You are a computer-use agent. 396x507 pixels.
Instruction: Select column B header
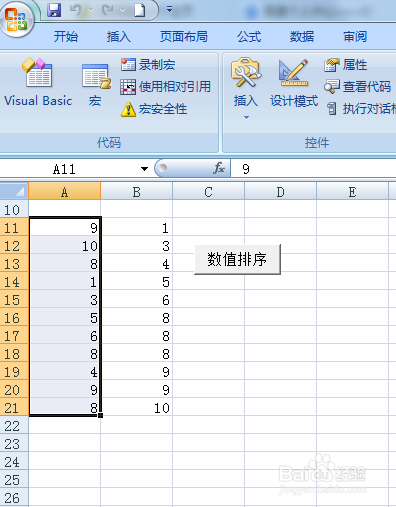coord(136,192)
